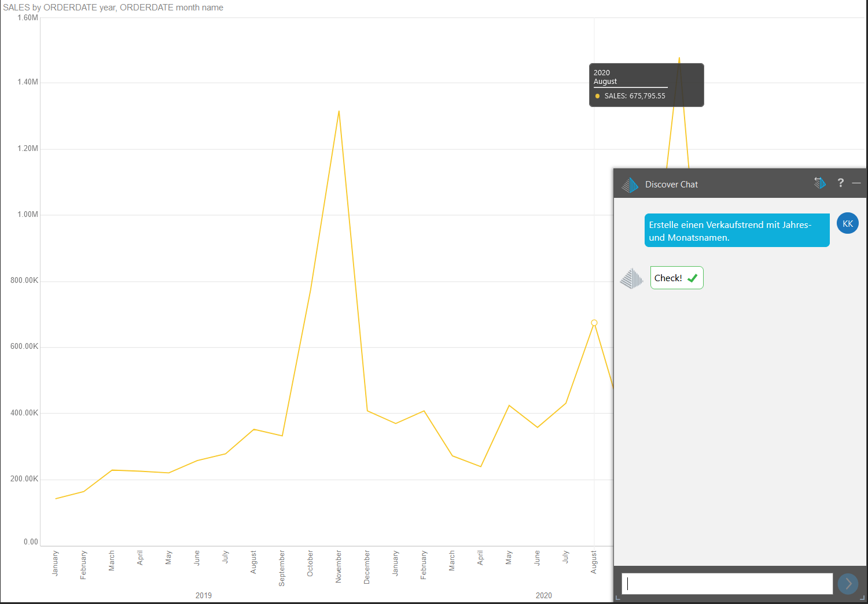Click the highlighted August 2020 data point
868x604 pixels.
594,323
